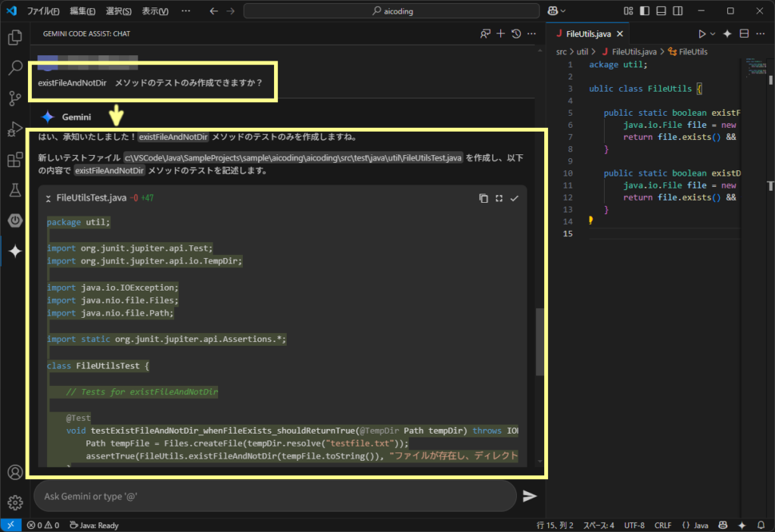Open the 選択(S) menu
775x532 pixels.
(119, 11)
